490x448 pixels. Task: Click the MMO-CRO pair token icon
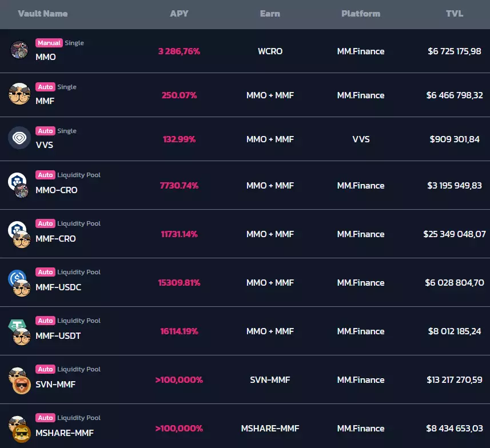[x=18, y=185]
